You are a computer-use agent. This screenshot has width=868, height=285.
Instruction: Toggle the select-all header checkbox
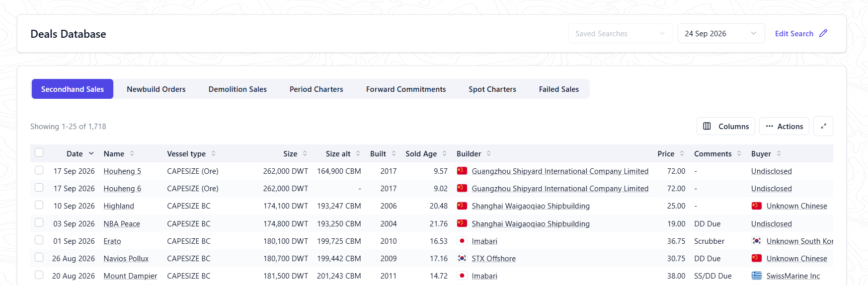39,153
